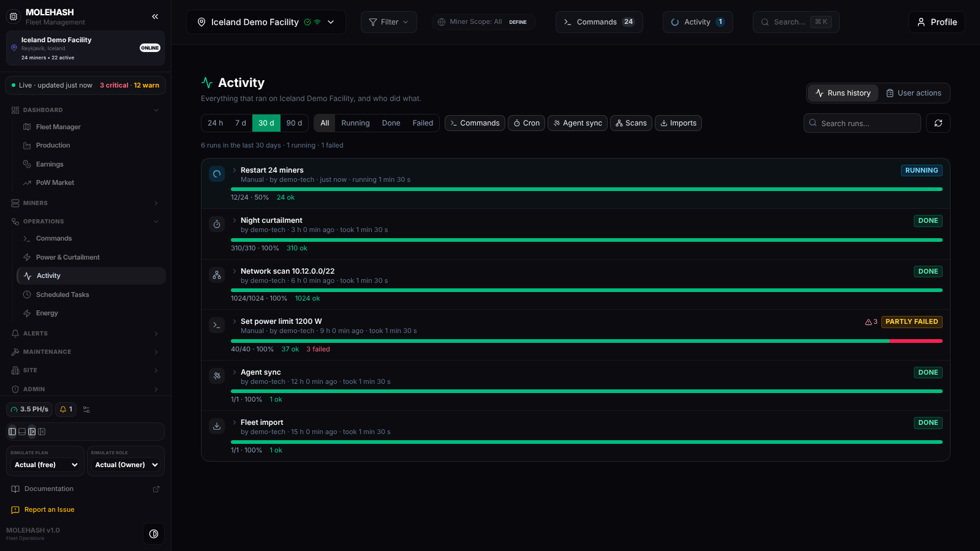Screen dimensions: 980x551
Task: Click the spinner icon of Restart 24 miners
Action: pyautogui.click(x=217, y=174)
